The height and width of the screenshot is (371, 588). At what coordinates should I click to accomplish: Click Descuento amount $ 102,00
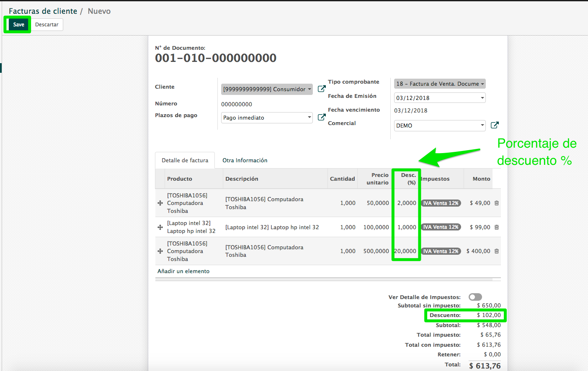[x=489, y=315]
